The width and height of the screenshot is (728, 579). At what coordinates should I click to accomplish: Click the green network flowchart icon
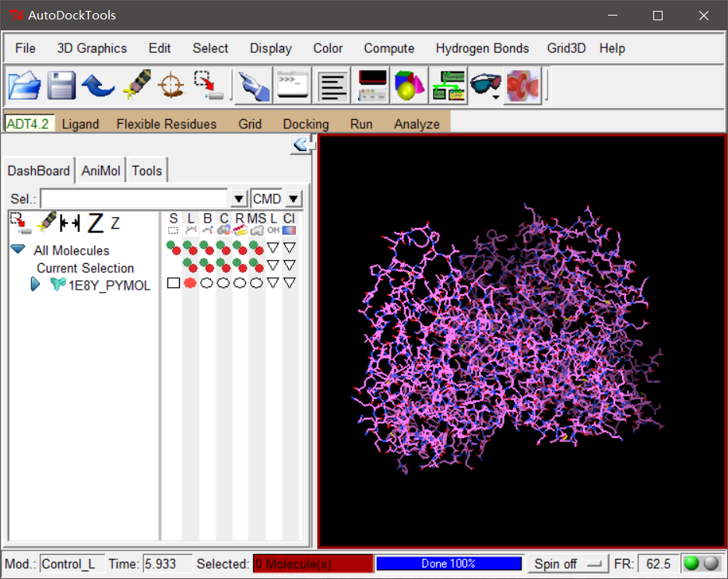point(448,86)
